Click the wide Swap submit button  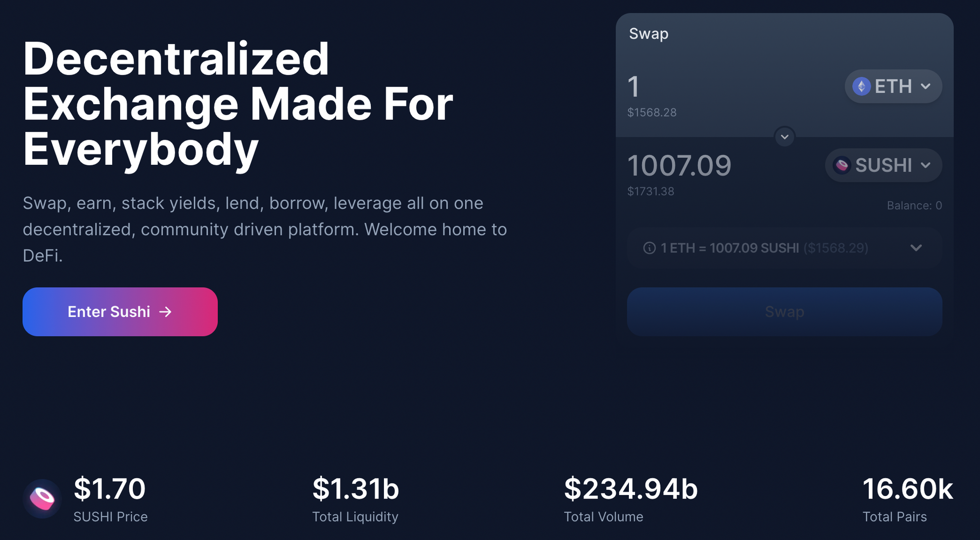click(x=784, y=311)
